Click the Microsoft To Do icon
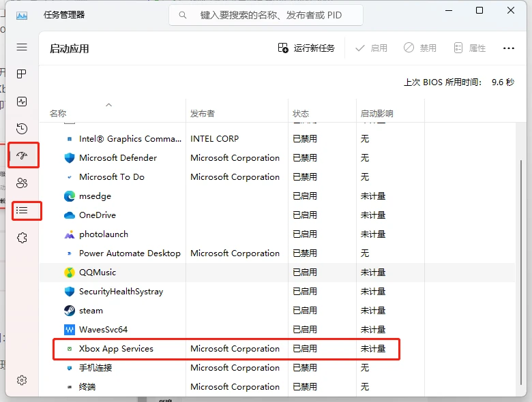This screenshot has height=402, width=532. tap(69, 177)
